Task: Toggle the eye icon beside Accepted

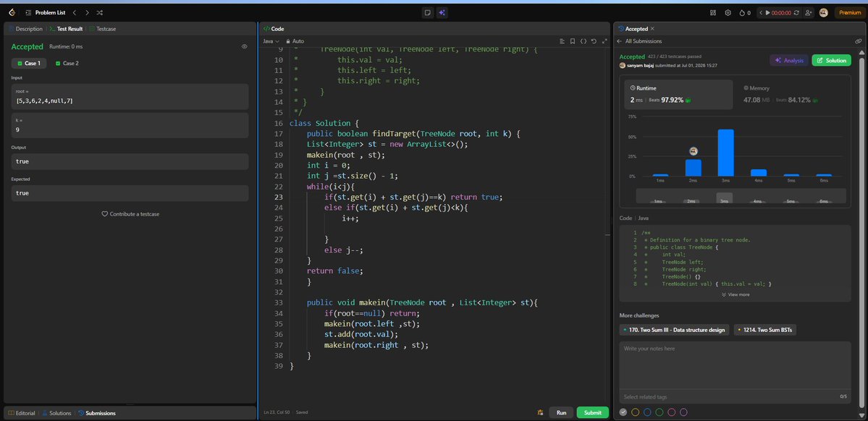Action: (x=244, y=46)
